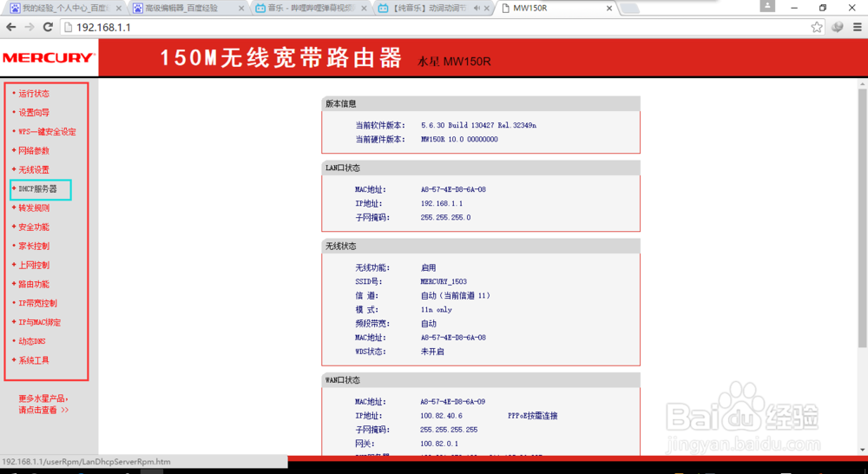The width and height of the screenshot is (868, 474).
Task: Expand the 路由功能 menu
Action: [x=34, y=284]
